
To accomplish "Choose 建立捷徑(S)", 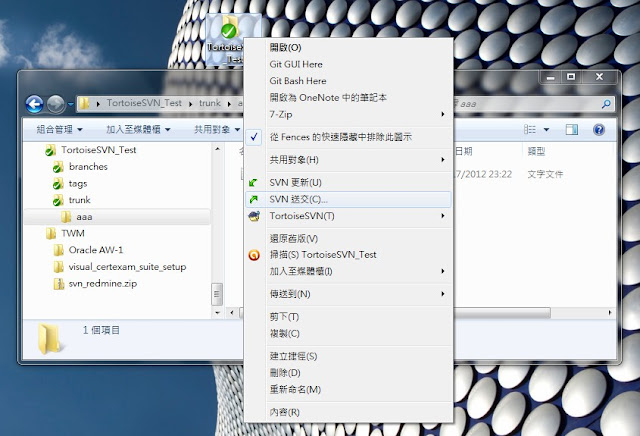I will (349, 356).
